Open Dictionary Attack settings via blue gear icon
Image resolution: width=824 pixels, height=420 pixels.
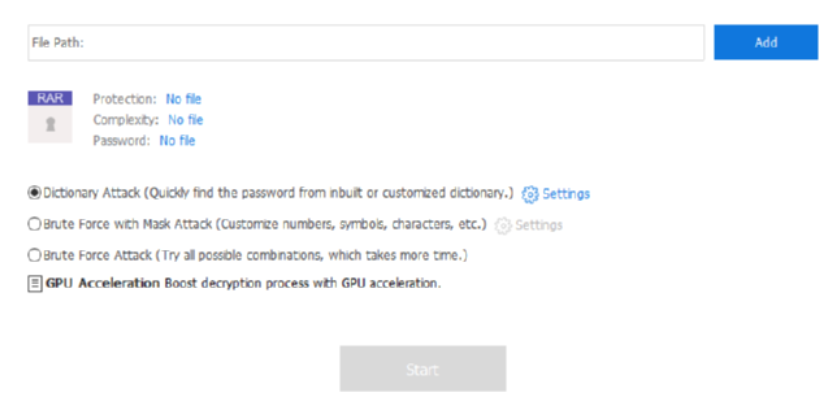pos(530,194)
